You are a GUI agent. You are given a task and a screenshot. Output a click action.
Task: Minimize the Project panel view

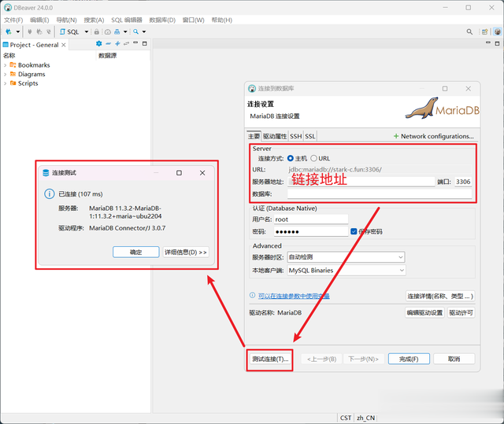[x=135, y=42]
